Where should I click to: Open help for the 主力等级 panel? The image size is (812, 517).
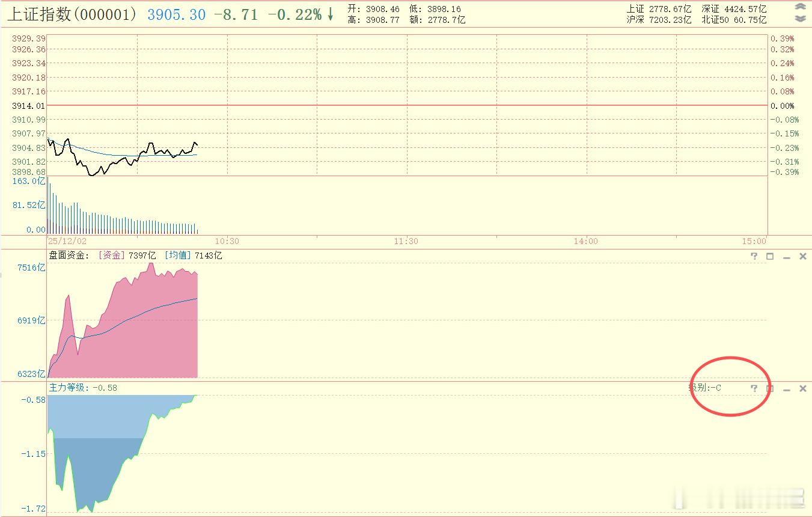[754, 388]
